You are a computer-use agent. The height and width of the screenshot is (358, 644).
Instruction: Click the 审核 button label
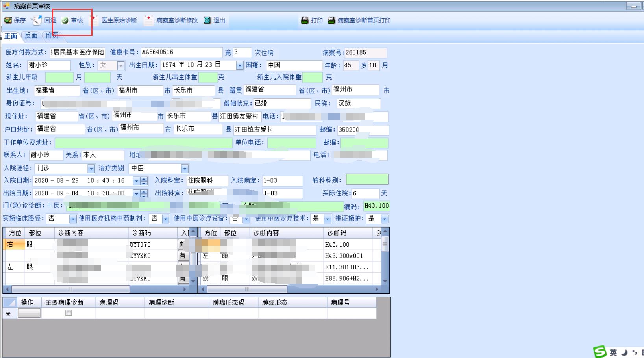tap(77, 20)
